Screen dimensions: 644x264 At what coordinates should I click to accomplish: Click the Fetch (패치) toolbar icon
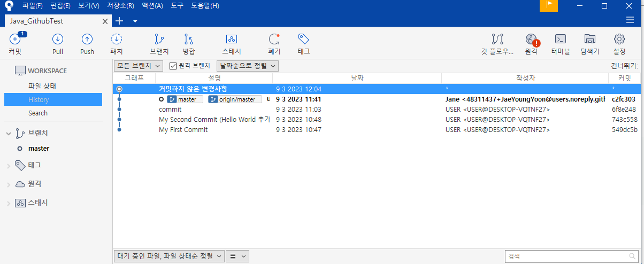[117, 43]
